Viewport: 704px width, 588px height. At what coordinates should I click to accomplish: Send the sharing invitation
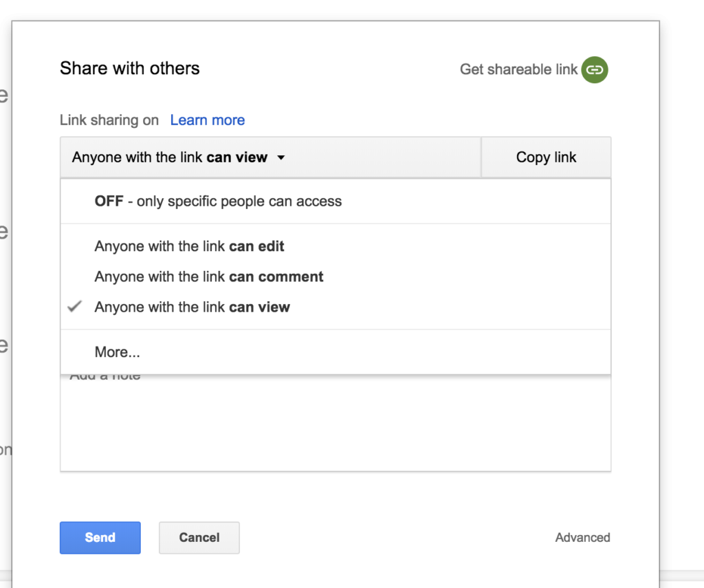click(x=100, y=538)
